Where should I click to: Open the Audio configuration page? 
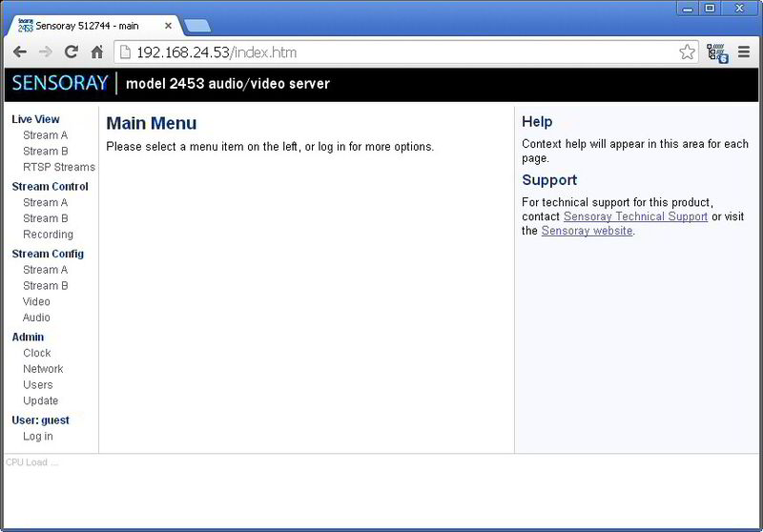36,317
